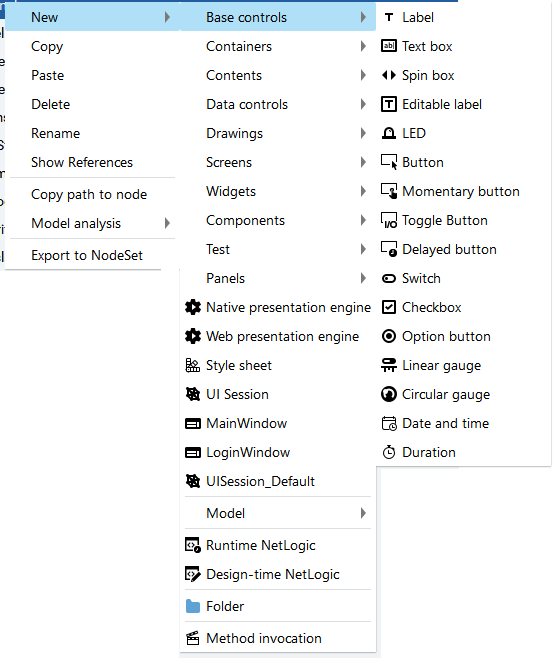This screenshot has height=658, width=559.
Task: Choose the Circular gauge icon
Action: (x=389, y=394)
